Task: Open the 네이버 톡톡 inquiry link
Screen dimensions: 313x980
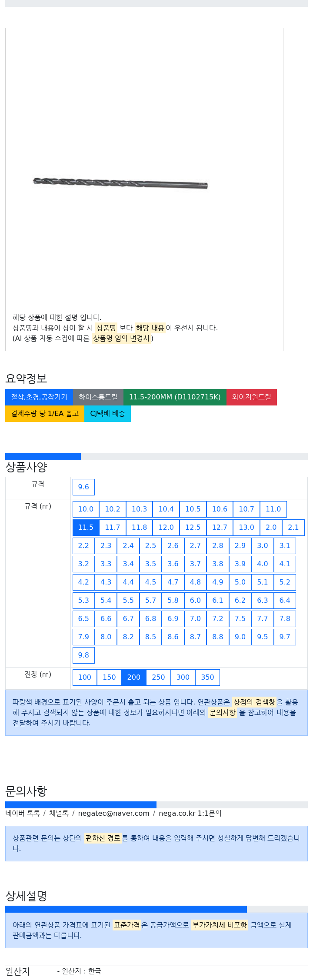Action: point(23,814)
